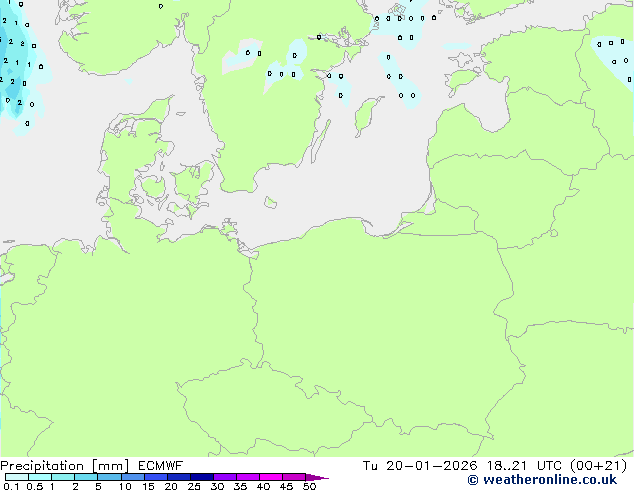This screenshot has height=490, width=634.
Task: Click the "30" legend scale label
Action: click(x=217, y=486)
